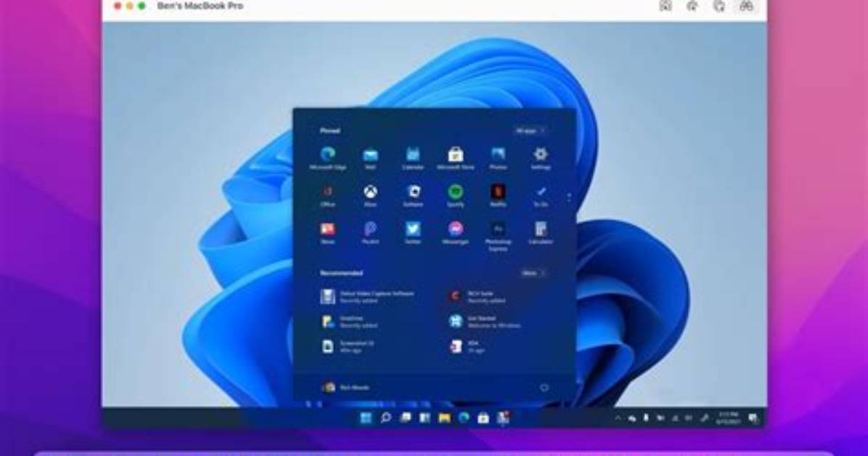Open the NCH Suite recommended item
The width and height of the screenshot is (868, 456).
(477, 296)
